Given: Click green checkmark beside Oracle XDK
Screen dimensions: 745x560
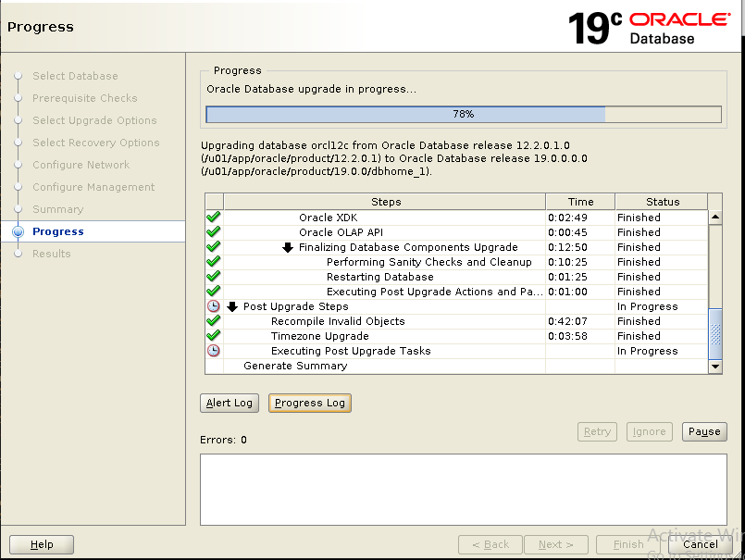Looking at the screenshot, I should (x=214, y=218).
